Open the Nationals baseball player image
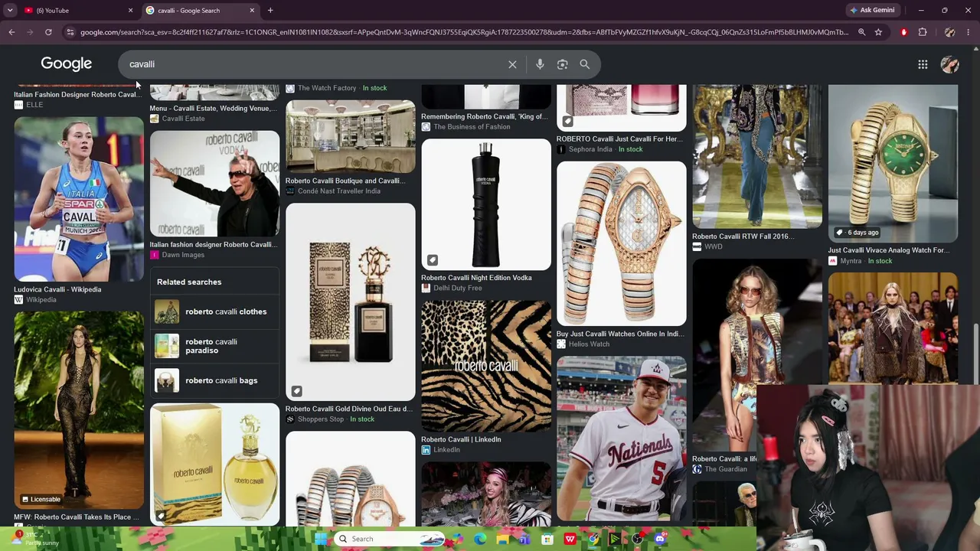This screenshot has width=980, height=551. [622, 439]
